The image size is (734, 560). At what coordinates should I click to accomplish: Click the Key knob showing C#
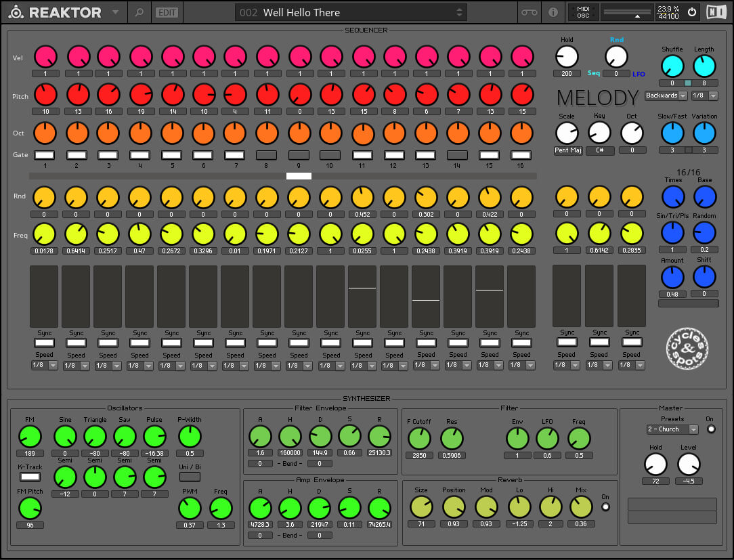click(x=599, y=133)
